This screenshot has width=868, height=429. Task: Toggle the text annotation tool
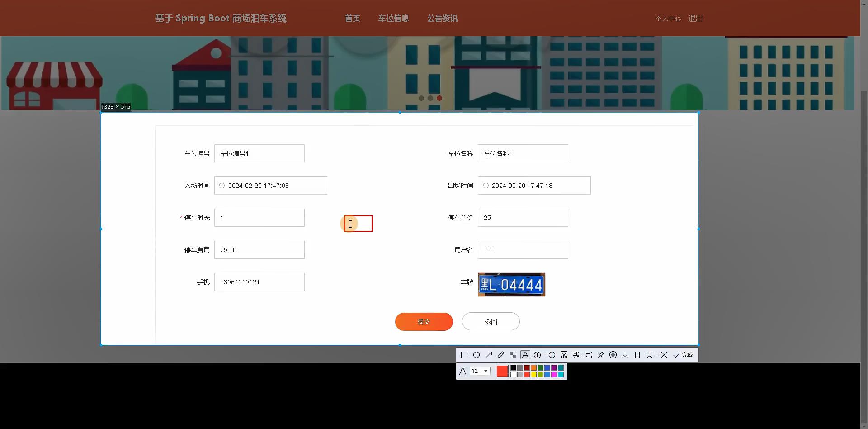[x=525, y=355]
